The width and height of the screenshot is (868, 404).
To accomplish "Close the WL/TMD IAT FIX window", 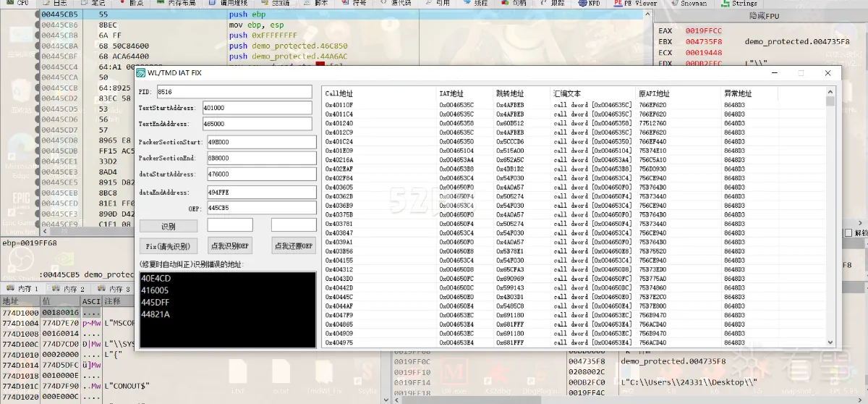I will point(827,73).
